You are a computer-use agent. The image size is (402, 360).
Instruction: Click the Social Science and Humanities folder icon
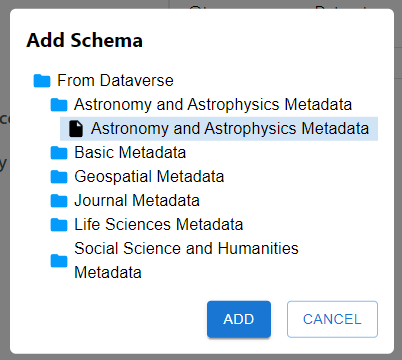59,261
